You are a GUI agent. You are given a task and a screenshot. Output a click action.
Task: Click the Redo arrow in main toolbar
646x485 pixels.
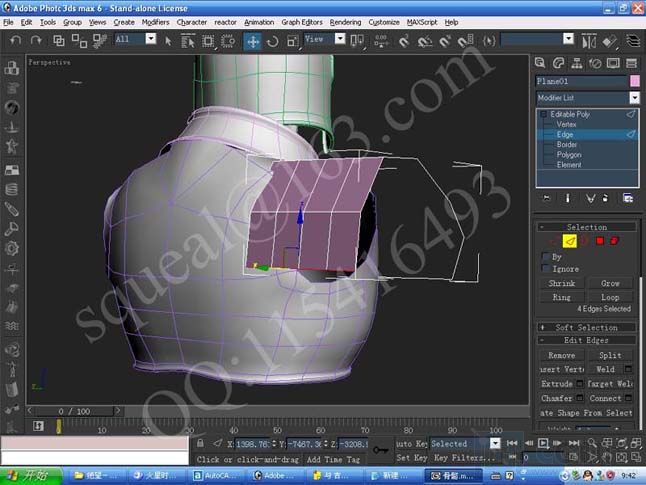[x=36, y=40]
